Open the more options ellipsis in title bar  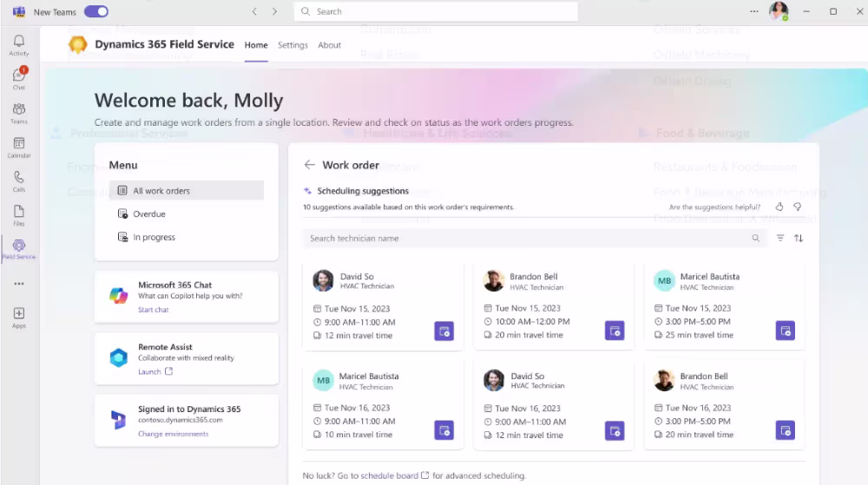click(753, 11)
